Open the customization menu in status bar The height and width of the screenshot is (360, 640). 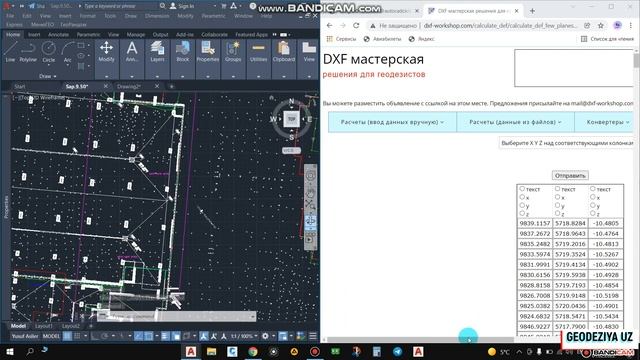313,336
